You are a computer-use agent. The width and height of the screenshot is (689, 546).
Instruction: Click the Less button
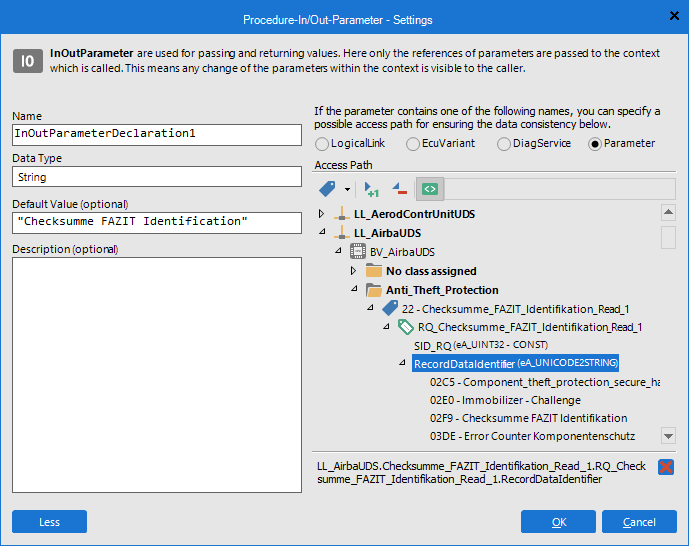coord(49,521)
